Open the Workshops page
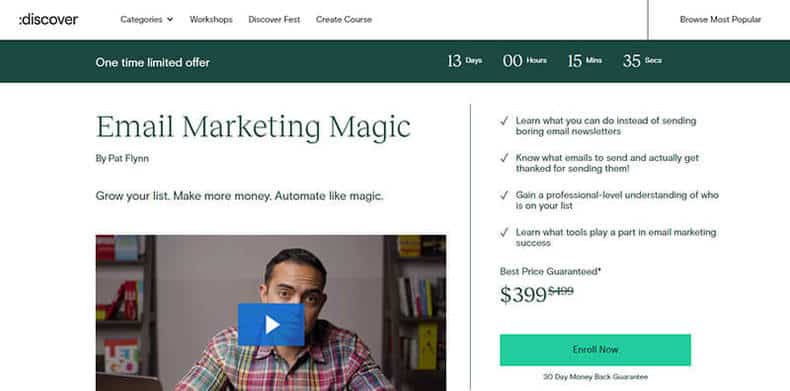The height and width of the screenshot is (391, 790). [x=211, y=20]
